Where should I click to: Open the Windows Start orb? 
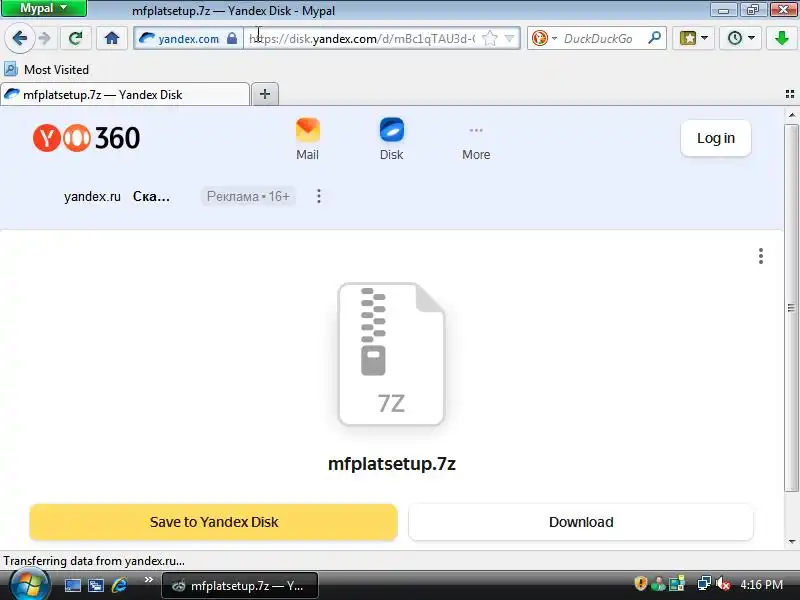[30, 585]
